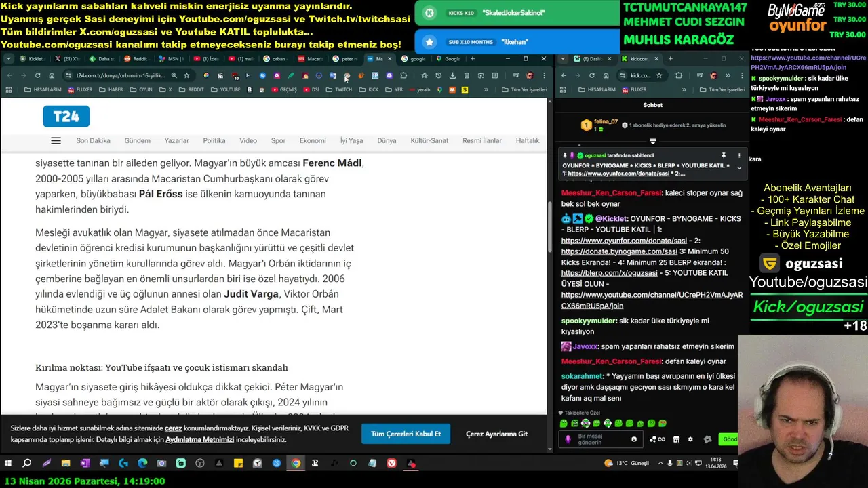Open Aydınlatma Metnimizi link

point(200,439)
